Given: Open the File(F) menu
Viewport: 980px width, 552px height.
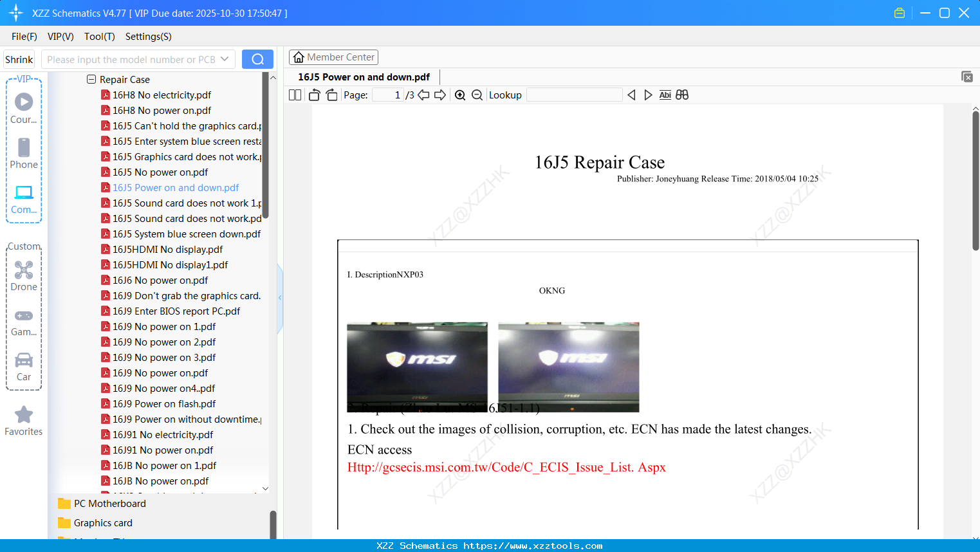Looking at the screenshot, I should (24, 37).
